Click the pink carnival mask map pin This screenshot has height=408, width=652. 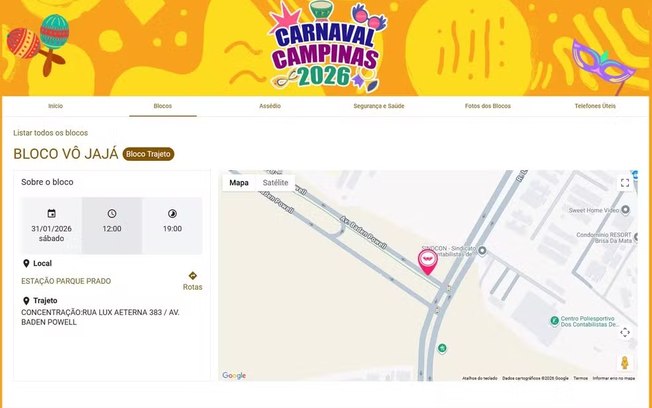click(x=427, y=262)
